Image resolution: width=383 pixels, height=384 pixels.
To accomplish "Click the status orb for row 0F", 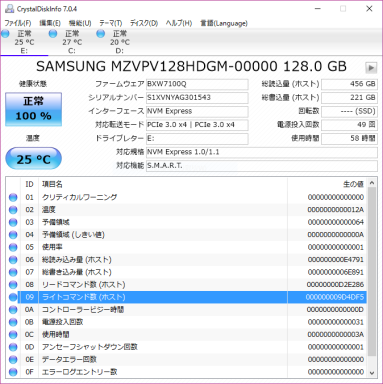I will pyautogui.click(x=13, y=372).
